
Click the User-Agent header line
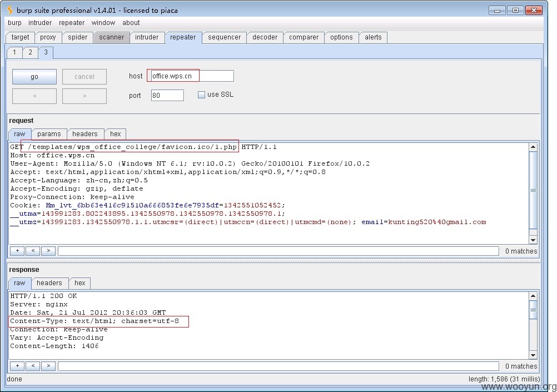coord(190,163)
